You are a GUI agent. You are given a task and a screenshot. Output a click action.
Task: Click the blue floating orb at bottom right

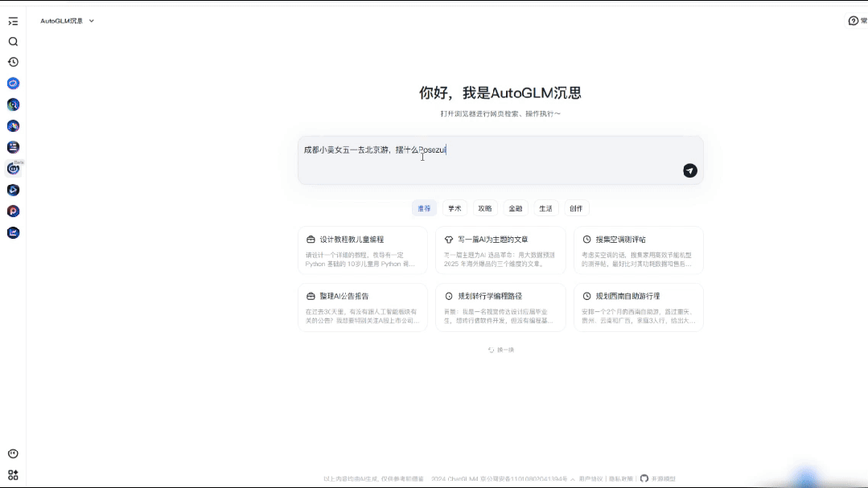[x=805, y=477]
